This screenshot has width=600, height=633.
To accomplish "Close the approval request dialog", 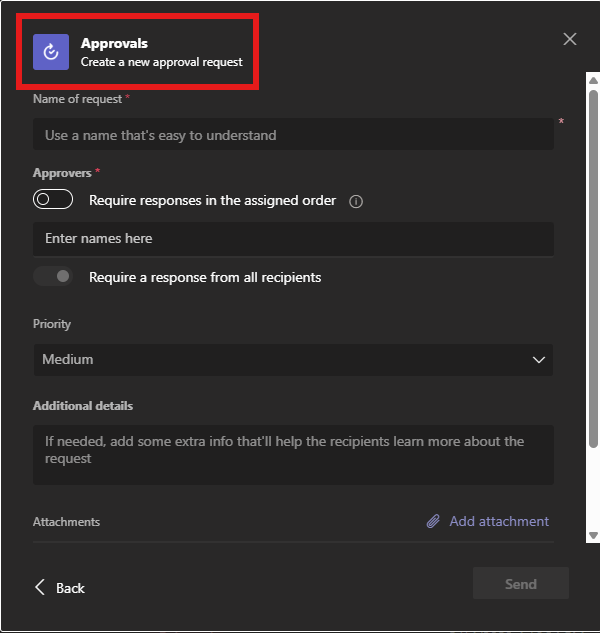I will (570, 39).
